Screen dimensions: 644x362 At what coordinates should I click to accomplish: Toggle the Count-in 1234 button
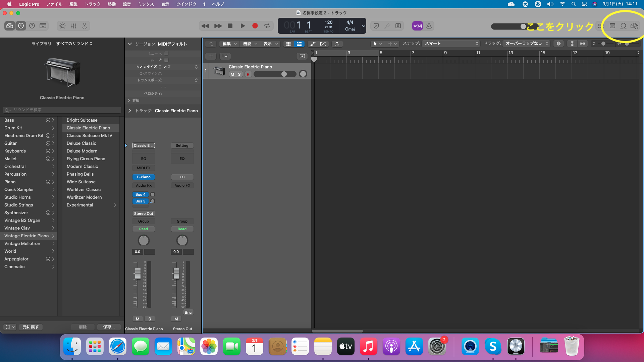(x=418, y=26)
